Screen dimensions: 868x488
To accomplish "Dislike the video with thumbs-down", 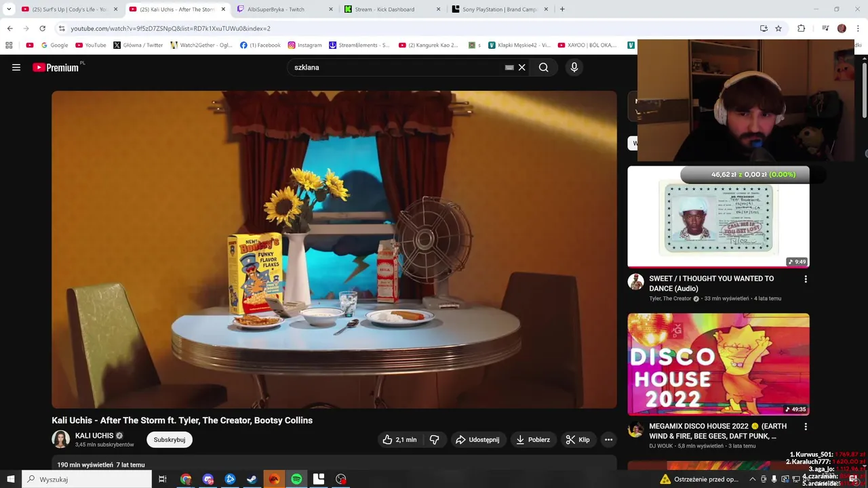I will (x=435, y=440).
